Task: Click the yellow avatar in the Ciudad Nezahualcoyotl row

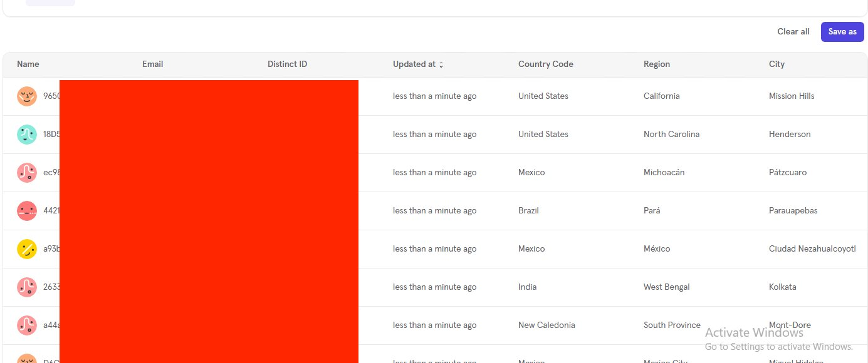Action: point(27,249)
